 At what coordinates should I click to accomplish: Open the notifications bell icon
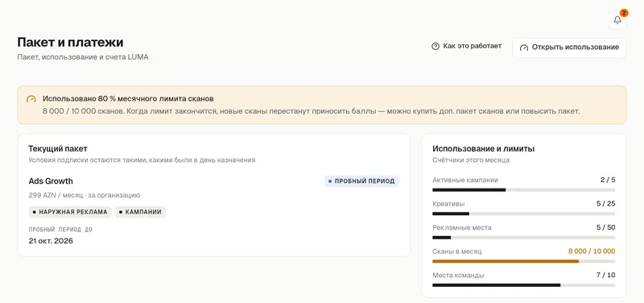pyautogui.click(x=617, y=19)
